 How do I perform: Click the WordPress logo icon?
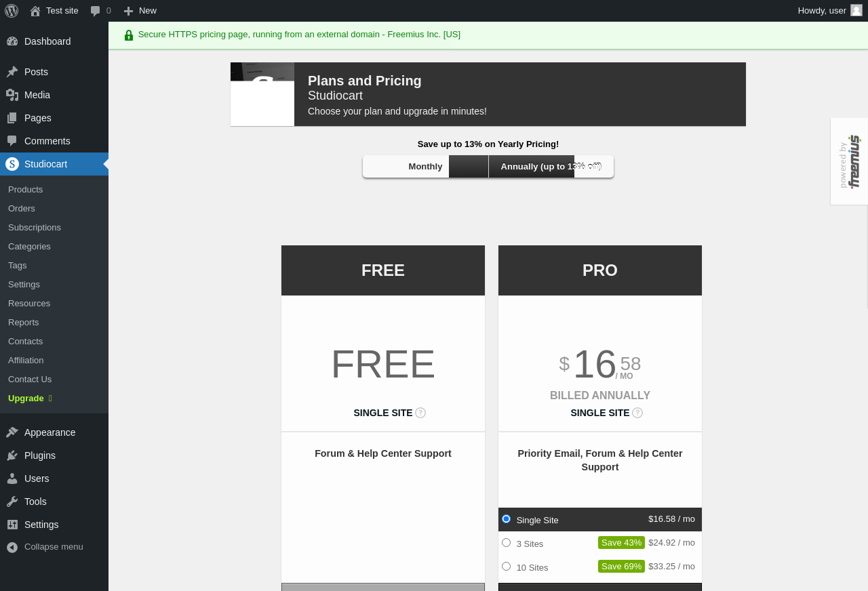pyautogui.click(x=11, y=11)
